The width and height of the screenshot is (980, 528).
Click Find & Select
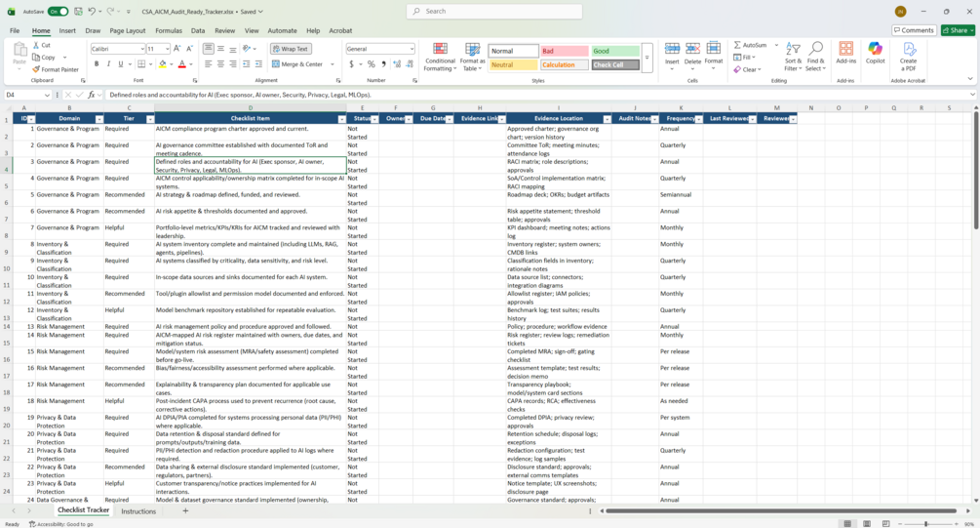(815, 57)
